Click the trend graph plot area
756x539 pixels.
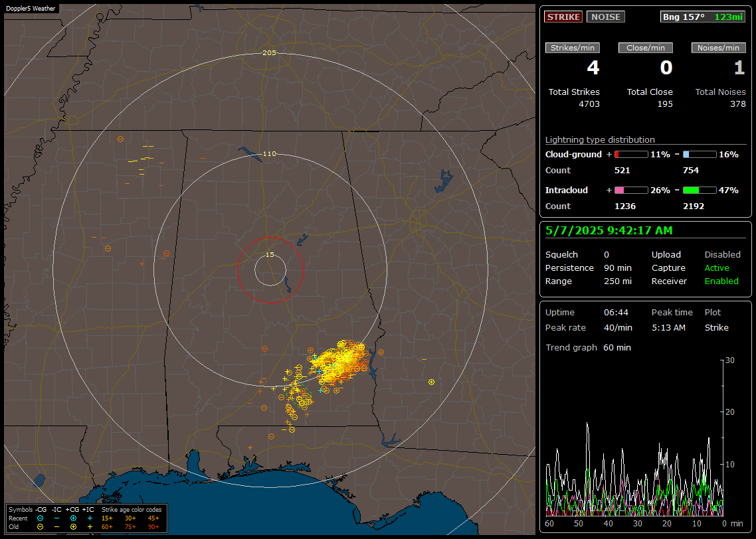[x=634, y=438]
